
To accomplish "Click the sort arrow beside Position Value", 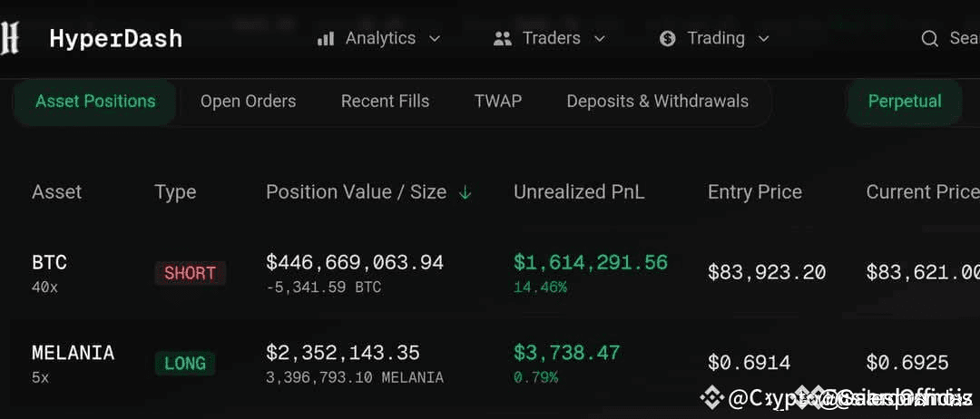I will pyautogui.click(x=465, y=192).
